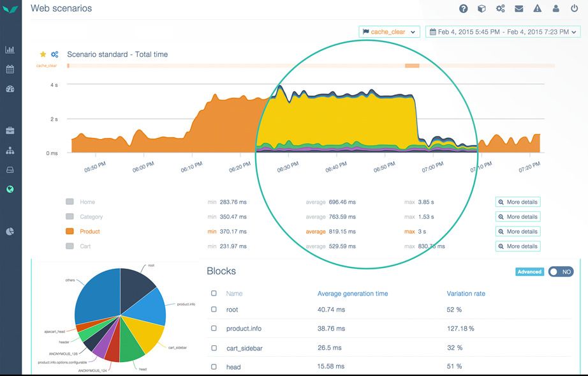Open the user account icon
The width and height of the screenshot is (588, 376).
(557, 8)
